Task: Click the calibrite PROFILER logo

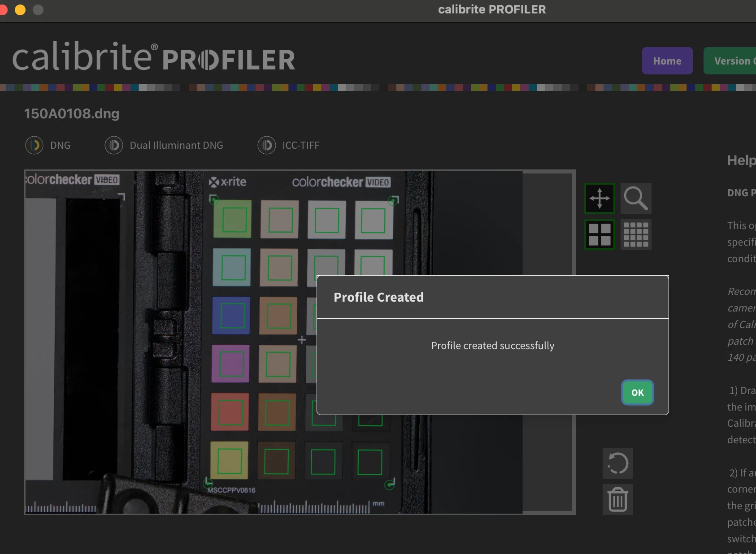Action: point(153,57)
